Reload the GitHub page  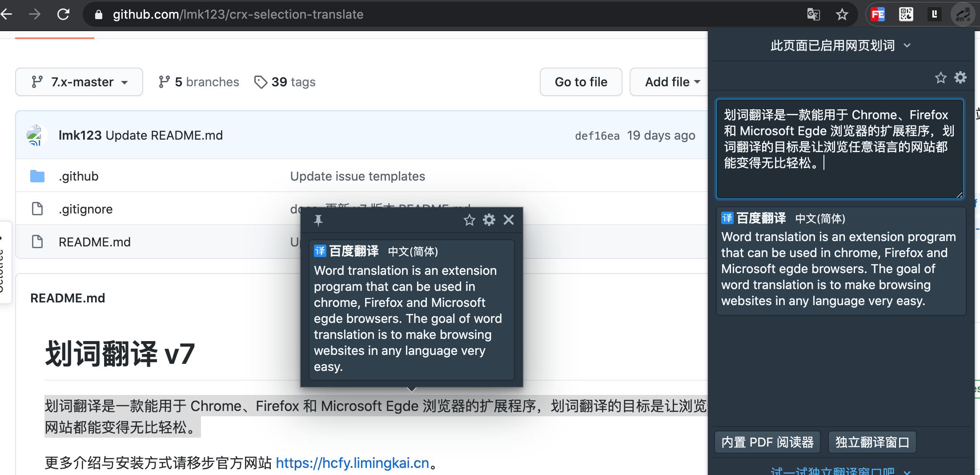(64, 14)
